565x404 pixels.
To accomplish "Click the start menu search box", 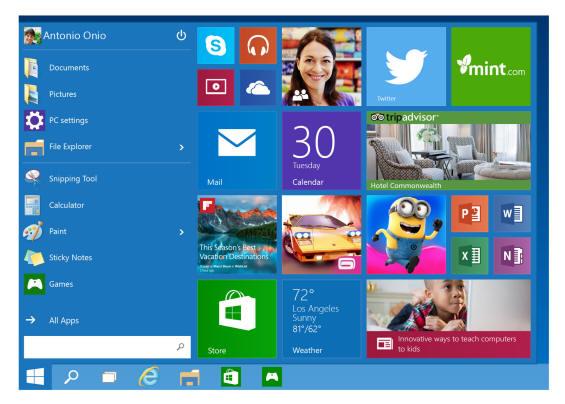I will (107, 347).
